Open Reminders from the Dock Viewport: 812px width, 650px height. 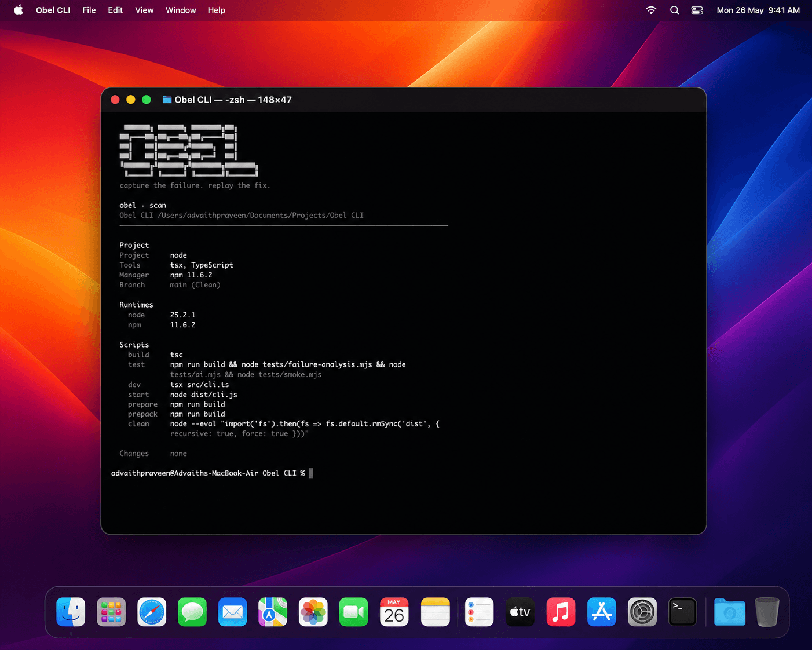480,612
